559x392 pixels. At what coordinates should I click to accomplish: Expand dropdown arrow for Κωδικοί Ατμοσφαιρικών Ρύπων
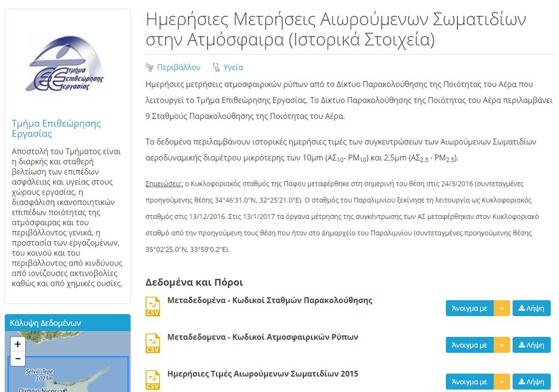coord(502,345)
